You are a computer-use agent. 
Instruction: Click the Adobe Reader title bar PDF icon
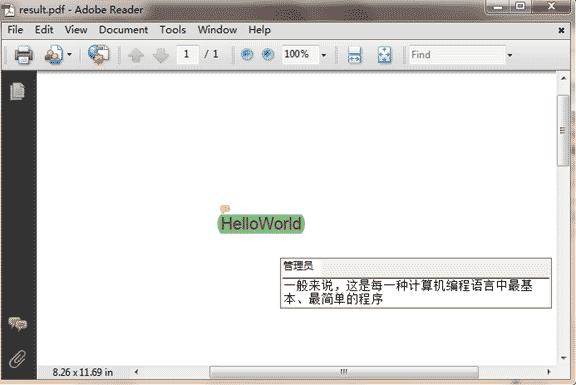pyautogui.click(x=8, y=10)
